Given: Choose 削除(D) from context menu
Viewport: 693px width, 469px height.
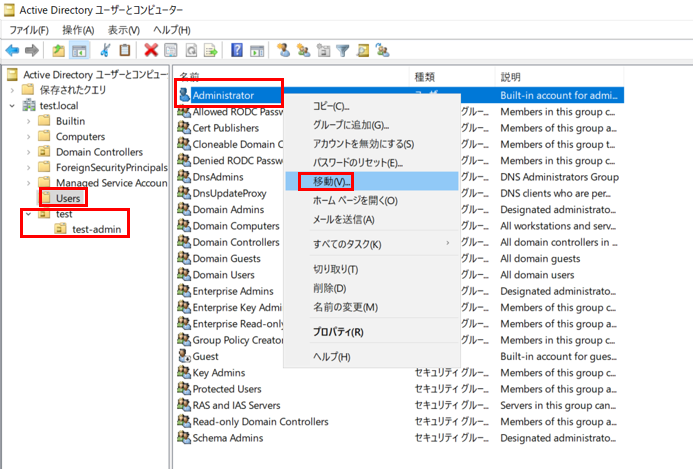Looking at the screenshot, I should (x=371, y=288).
